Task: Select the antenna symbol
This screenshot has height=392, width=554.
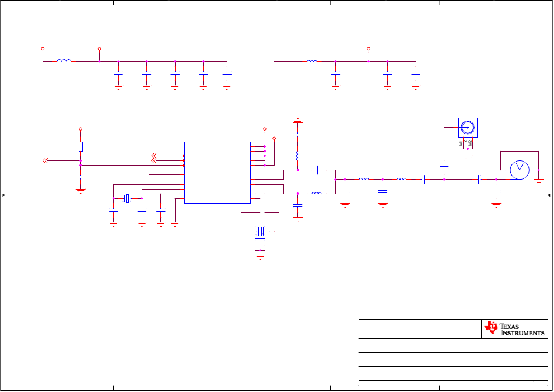Action: 520,170
